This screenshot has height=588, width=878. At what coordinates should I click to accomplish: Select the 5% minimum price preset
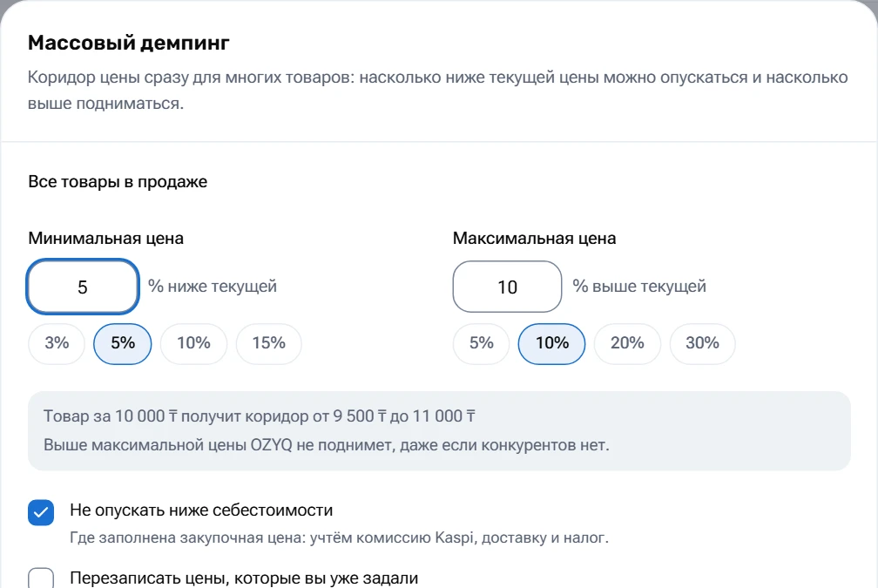(x=123, y=343)
